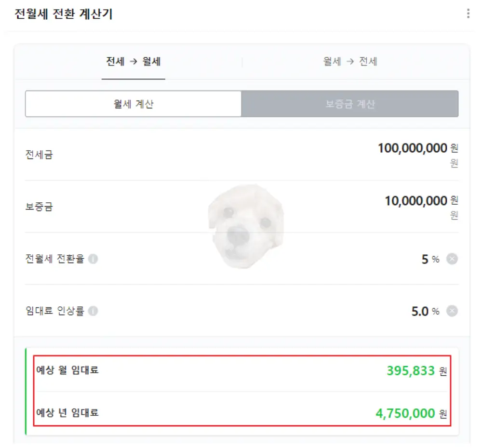Screen dimensions: 481x448
Task: Select the 4,750,000 yearly rent value
Action: (404, 413)
